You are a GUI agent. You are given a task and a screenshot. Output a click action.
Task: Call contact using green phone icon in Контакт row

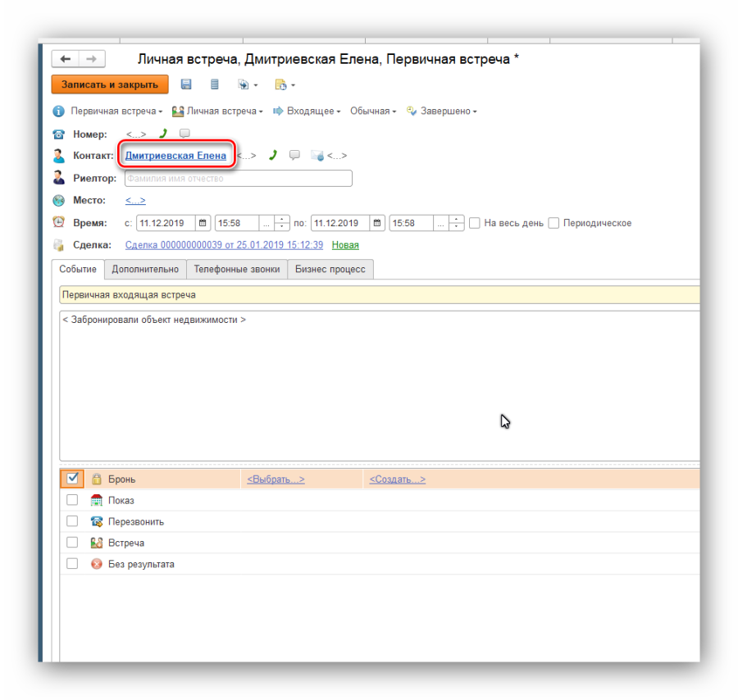[273, 155]
